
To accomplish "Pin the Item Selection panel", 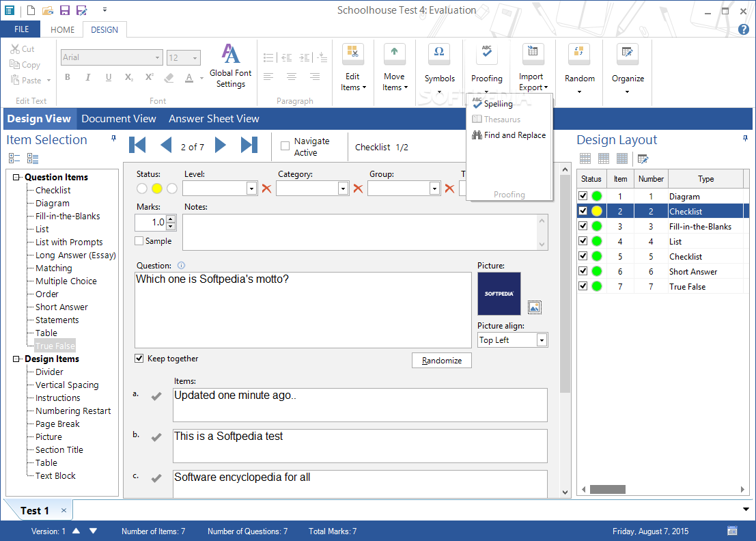I will click(114, 139).
